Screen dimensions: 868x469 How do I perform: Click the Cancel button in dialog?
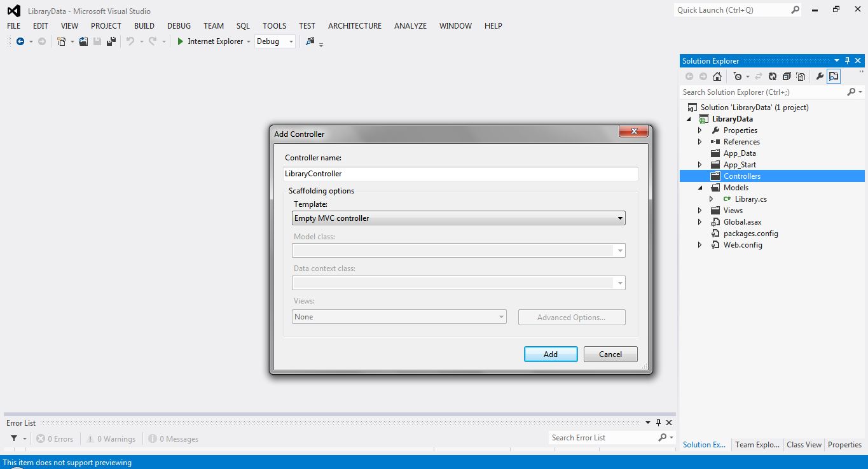click(610, 354)
